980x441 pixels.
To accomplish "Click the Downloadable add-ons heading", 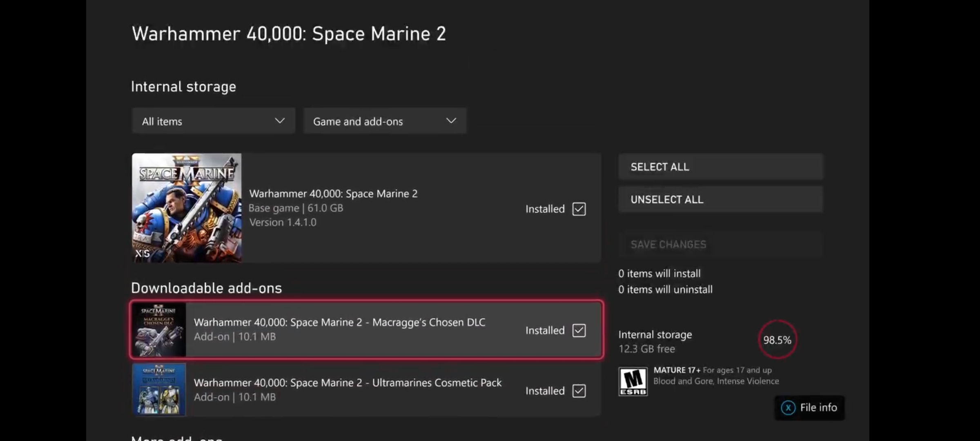I will (207, 288).
